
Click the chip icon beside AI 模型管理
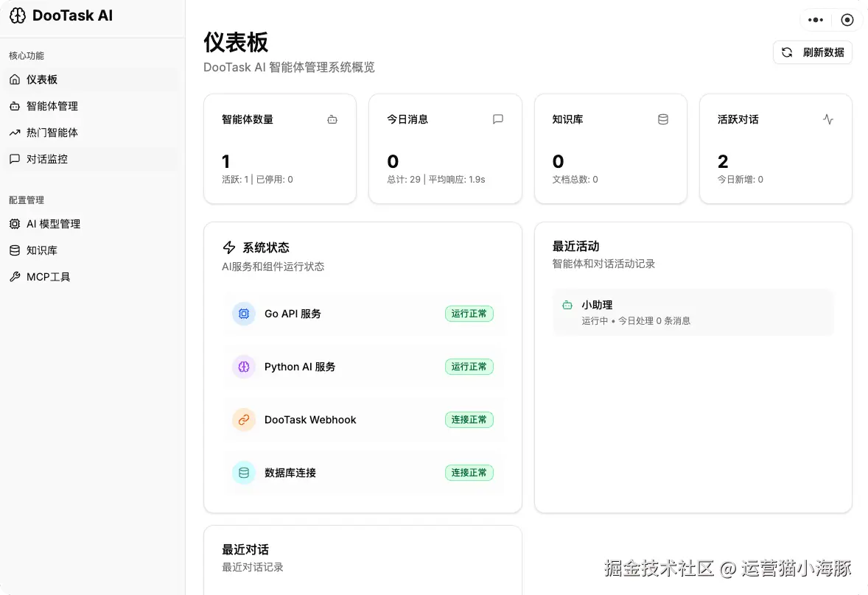(15, 224)
